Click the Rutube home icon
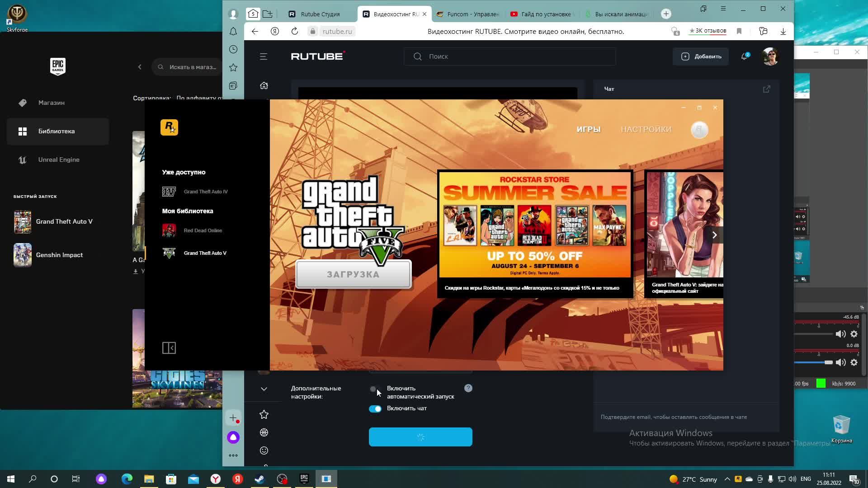Image resolution: width=868 pixels, height=488 pixels. pyautogui.click(x=264, y=85)
